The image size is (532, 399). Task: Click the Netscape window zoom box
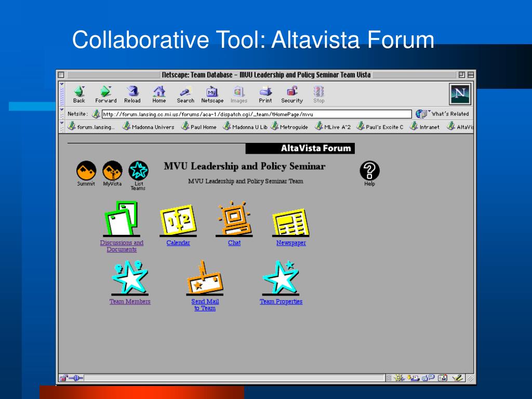tap(461, 75)
